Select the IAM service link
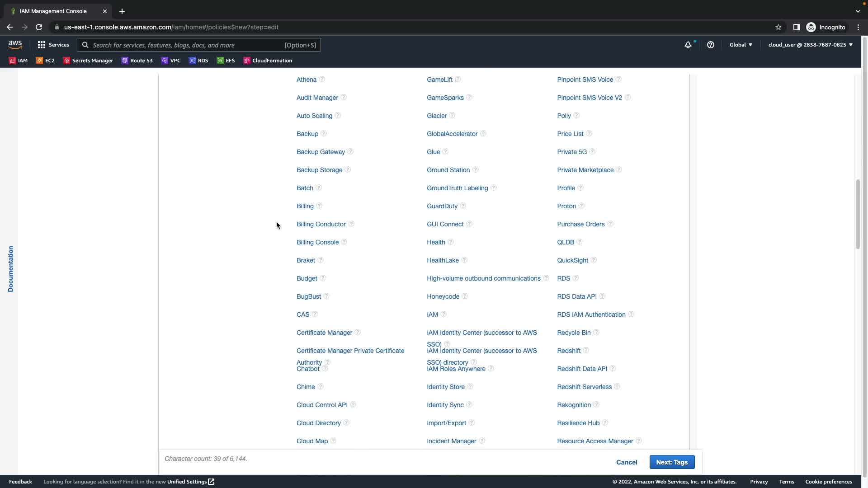 [x=432, y=314]
